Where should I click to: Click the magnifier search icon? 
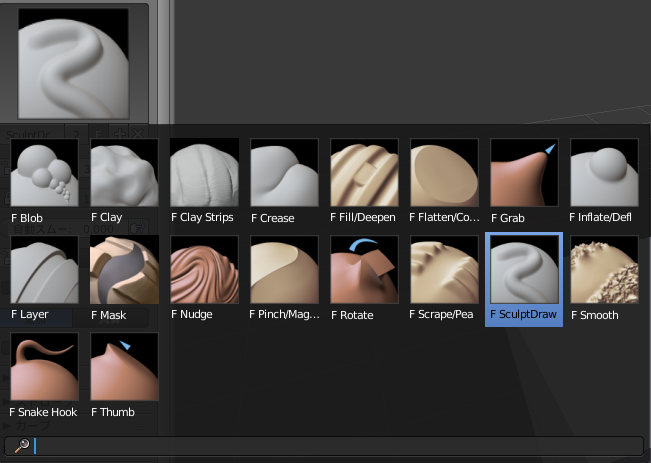[x=22, y=446]
